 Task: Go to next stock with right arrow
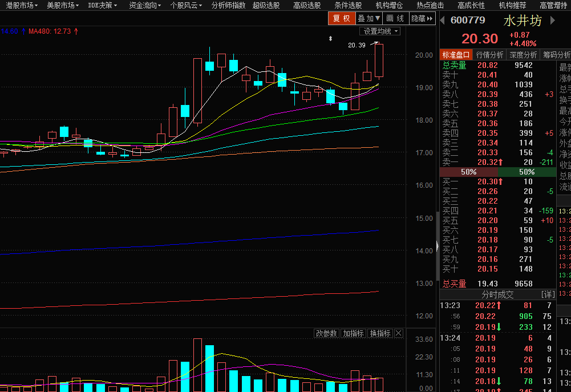tap(552, 21)
